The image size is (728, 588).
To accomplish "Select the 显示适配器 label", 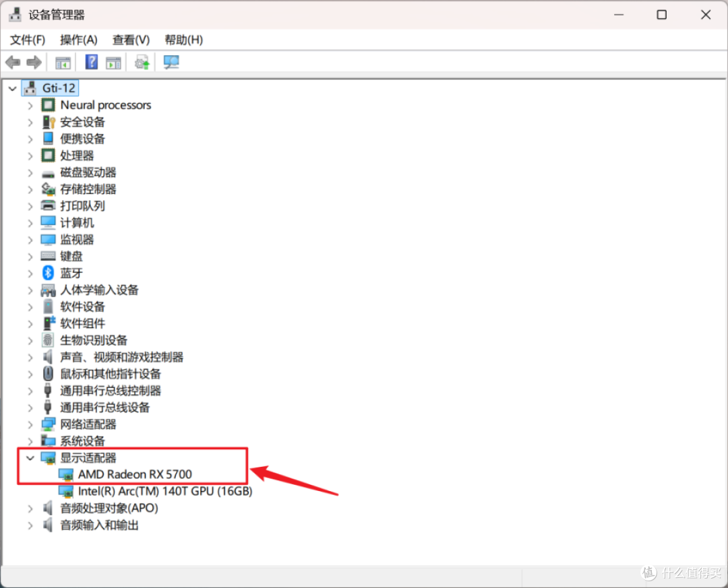I will 88,458.
